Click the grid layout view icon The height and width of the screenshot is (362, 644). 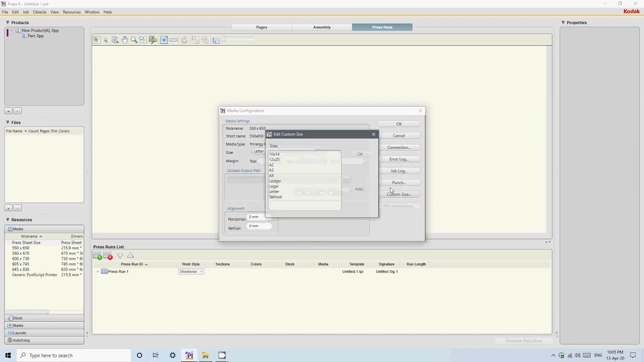(143, 40)
